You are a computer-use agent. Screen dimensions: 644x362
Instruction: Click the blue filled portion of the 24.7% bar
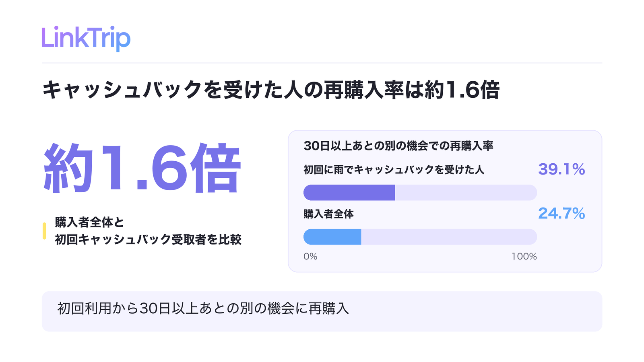pos(332,237)
